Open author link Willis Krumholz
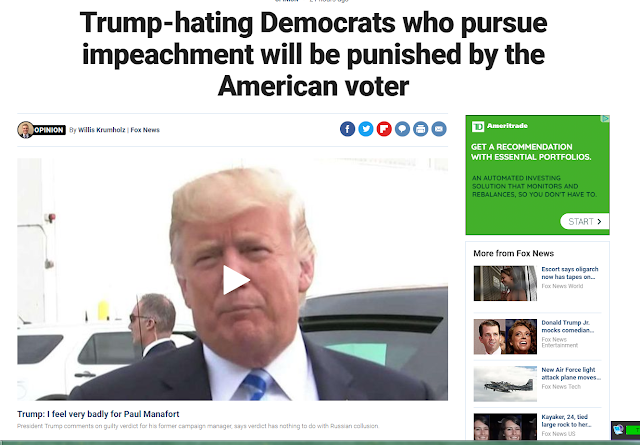Image resolution: width=640 pixels, height=445 pixels. (102, 130)
